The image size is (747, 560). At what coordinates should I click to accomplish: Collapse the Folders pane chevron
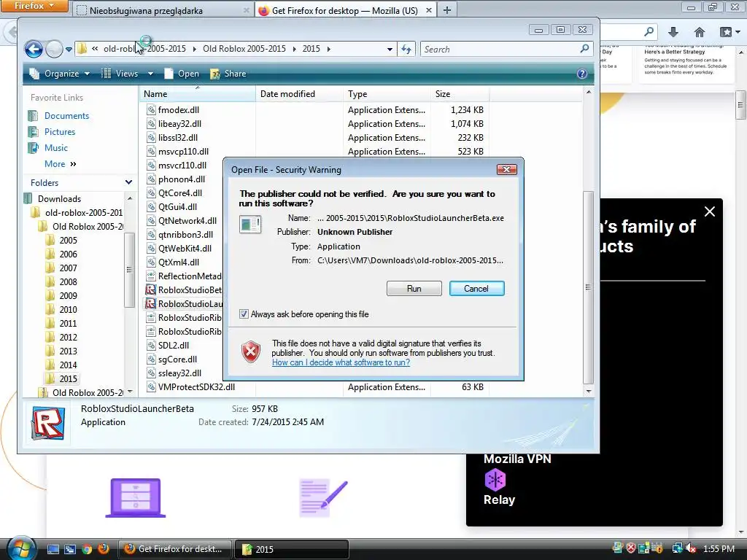coord(128,182)
